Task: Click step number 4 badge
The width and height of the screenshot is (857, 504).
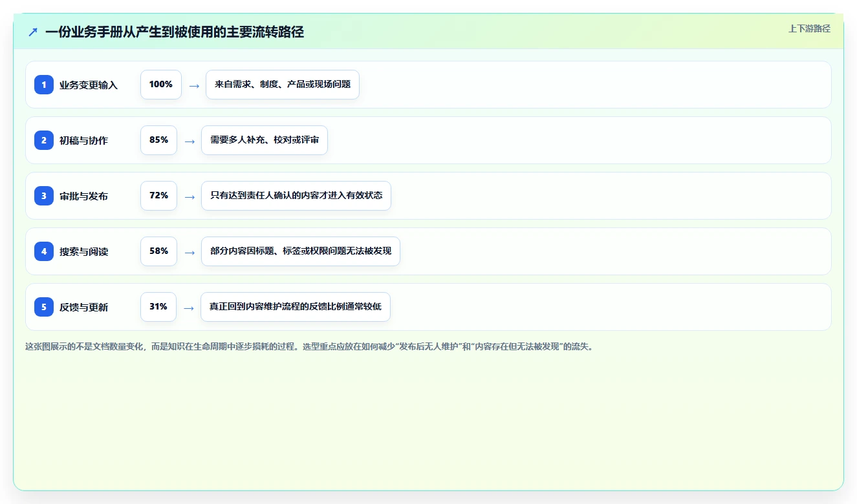Action: pos(44,251)
